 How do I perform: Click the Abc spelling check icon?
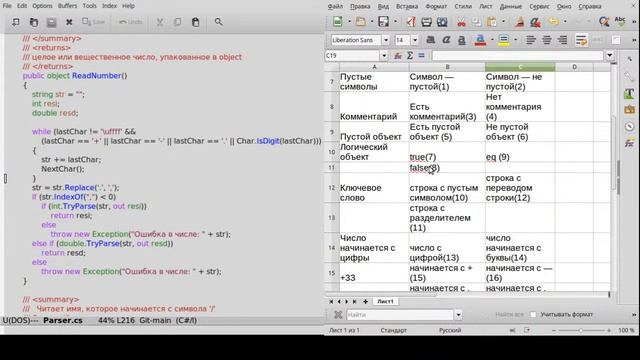click(620, 22)
